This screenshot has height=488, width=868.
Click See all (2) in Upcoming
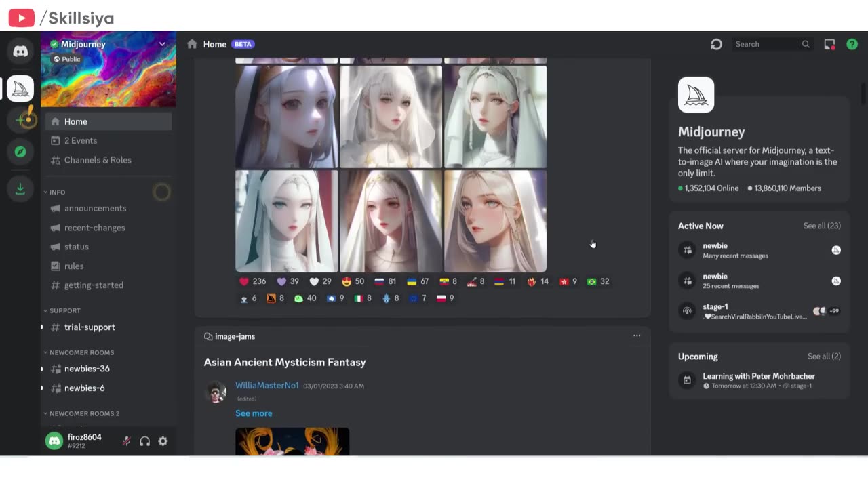(824, 356)
